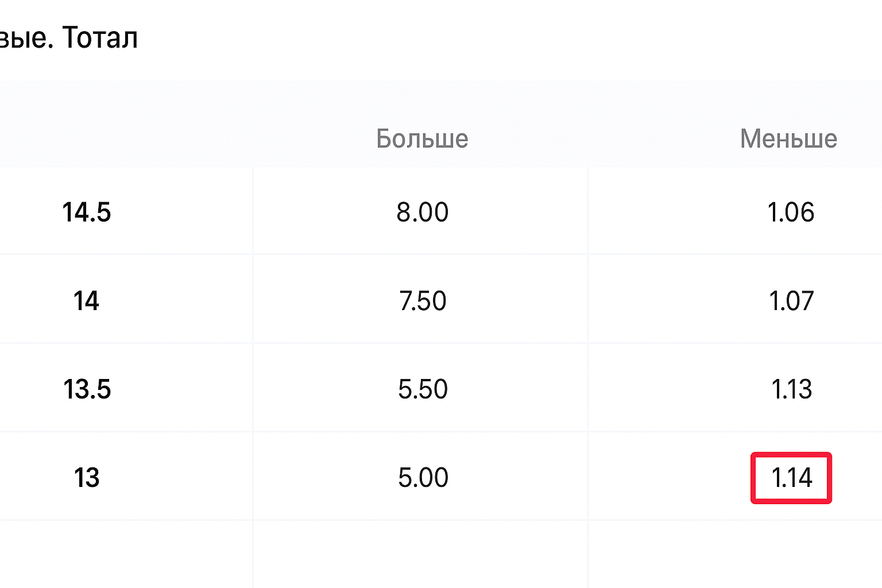Click the empty cell below 5.00 odds
Viewport: 882px width, 588px height.
[x=420, y=554]
